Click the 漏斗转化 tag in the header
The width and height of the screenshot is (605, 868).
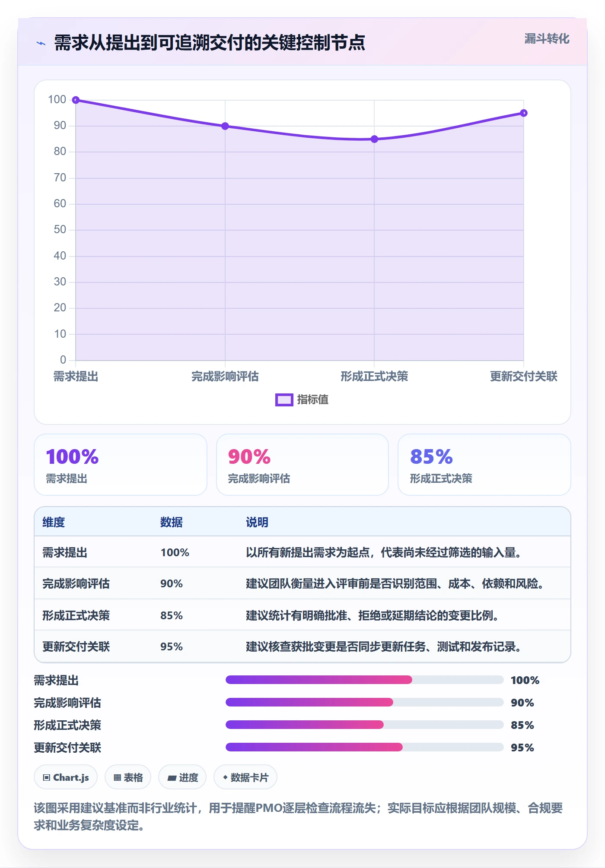pos(547,39)
